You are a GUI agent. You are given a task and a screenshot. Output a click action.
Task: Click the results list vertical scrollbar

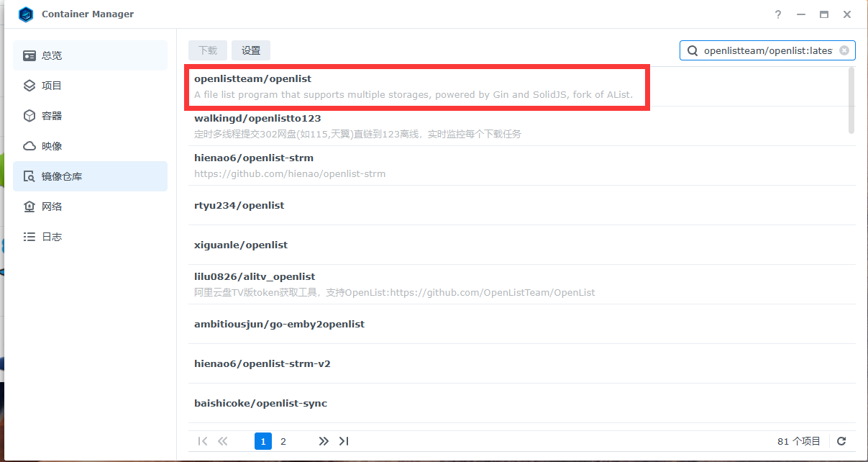(851, 101)
